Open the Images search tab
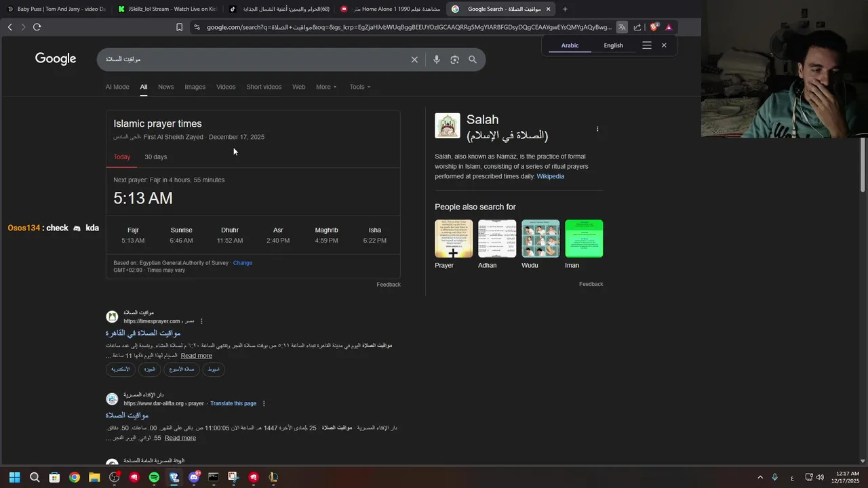The image size is (868, 488). (x=195, y=87)
